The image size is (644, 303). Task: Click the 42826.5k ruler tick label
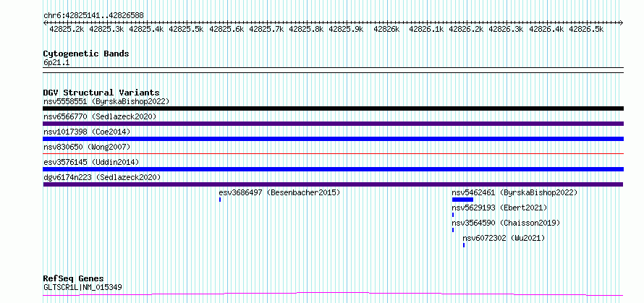586,30
